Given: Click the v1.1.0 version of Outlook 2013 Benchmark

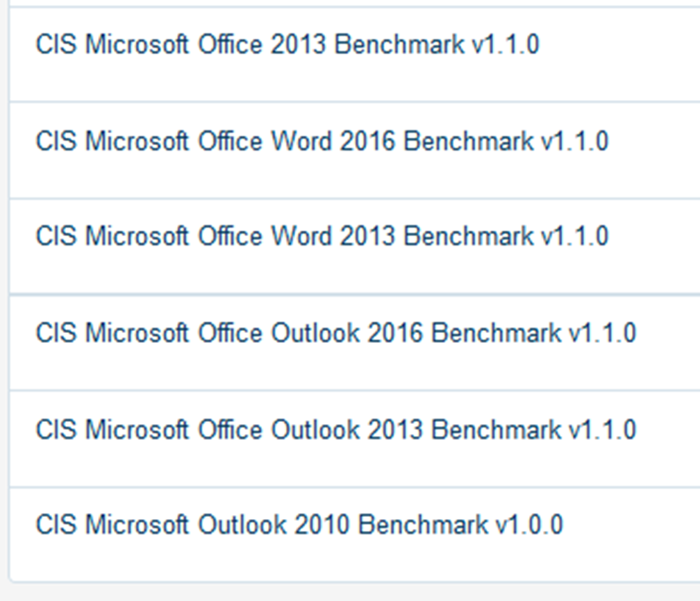Looking at the screenshot, I should [x=603, y=430].
